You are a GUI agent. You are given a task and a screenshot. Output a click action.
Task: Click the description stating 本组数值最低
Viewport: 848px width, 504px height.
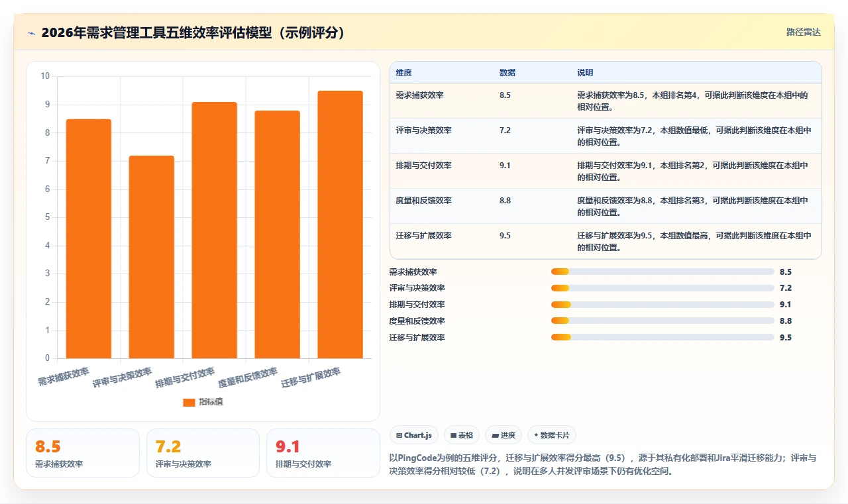click(694, 136)
